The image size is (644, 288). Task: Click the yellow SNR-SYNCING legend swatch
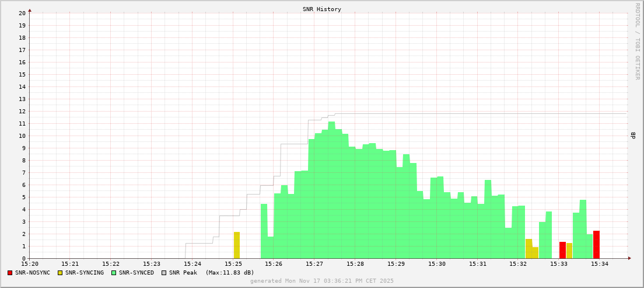pyautogui.click(x=60, y=273)
